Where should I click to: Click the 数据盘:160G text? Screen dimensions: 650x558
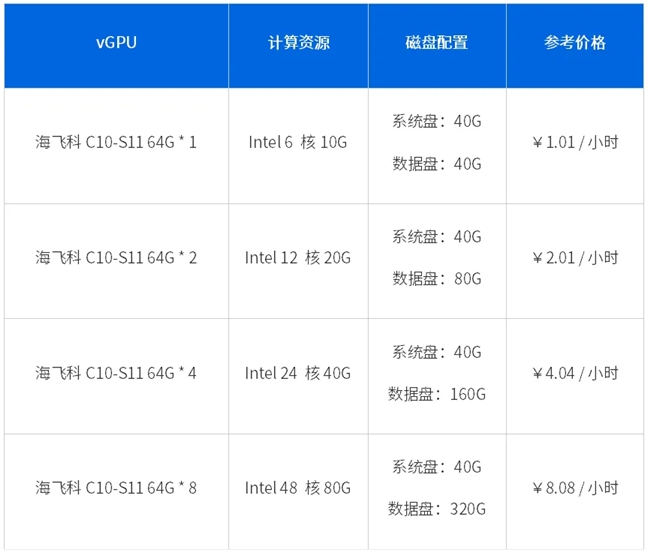[x=437, y=393]
